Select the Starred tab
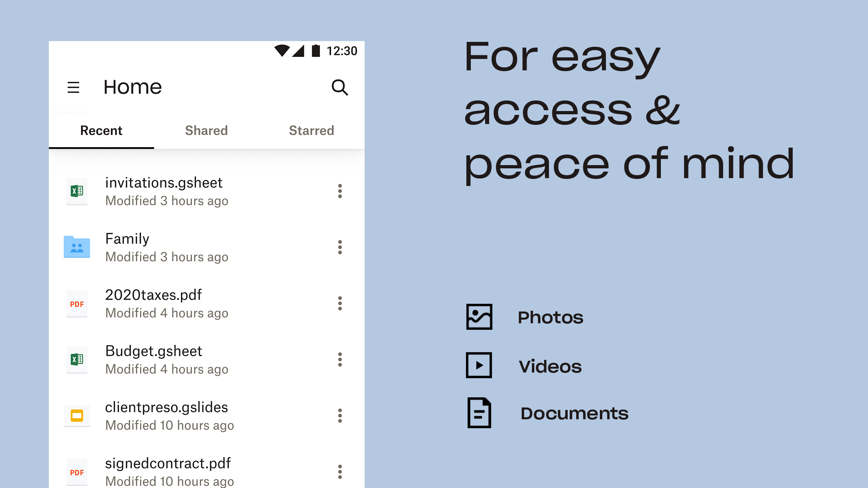The width and height of the screenshot is (868, 488). [310, 131]
